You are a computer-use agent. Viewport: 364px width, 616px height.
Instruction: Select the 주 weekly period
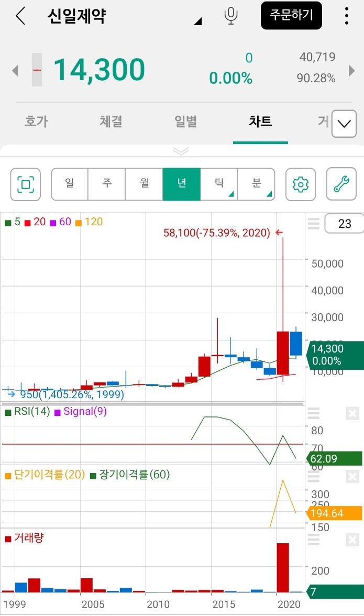point(107,184)
